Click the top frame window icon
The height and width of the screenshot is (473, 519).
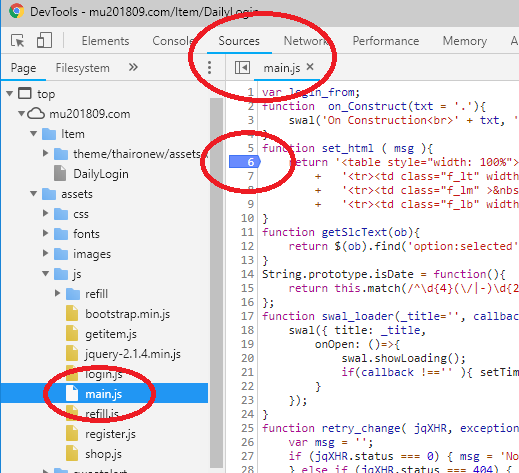[25, 93]
